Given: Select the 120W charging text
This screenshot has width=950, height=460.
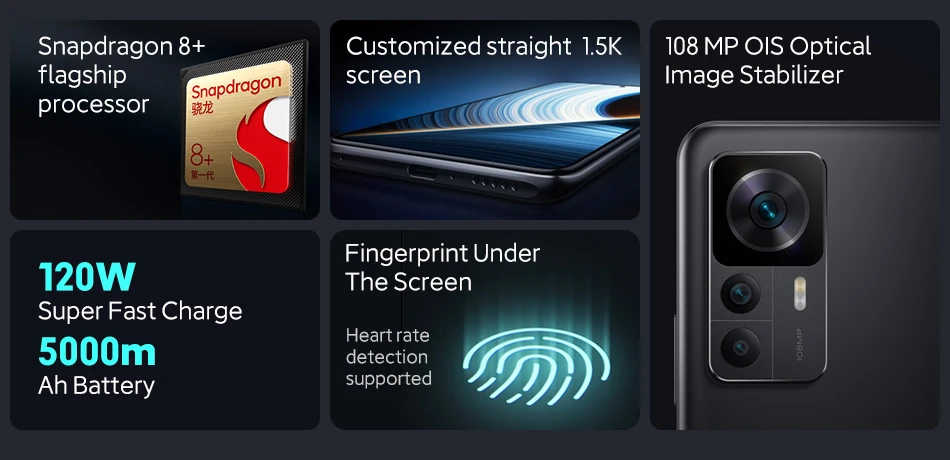Looking at the screenshot, I should point(87,277).
